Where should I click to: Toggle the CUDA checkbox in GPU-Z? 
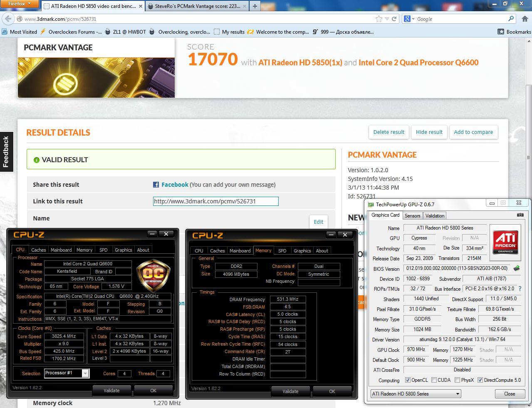coord(434,380)
